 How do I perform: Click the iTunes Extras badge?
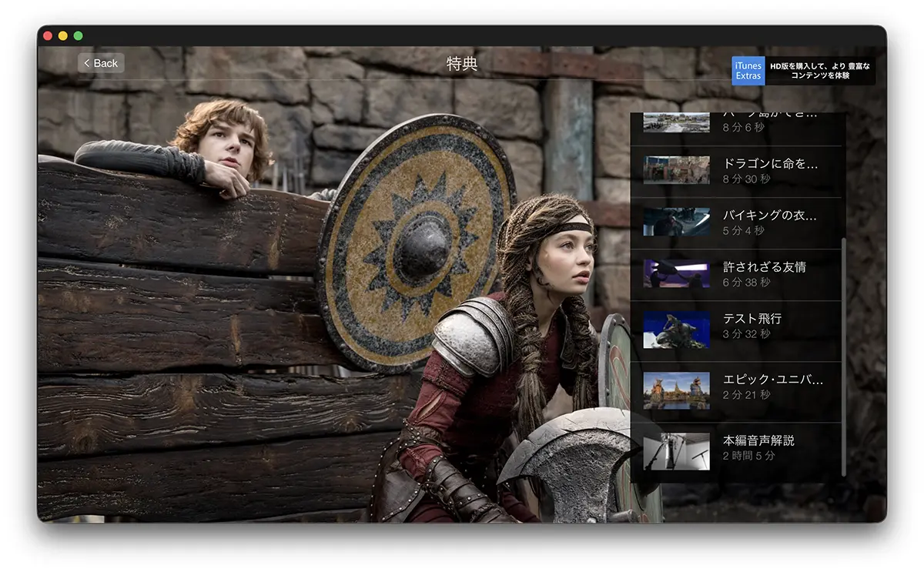(x=747, y=71)
